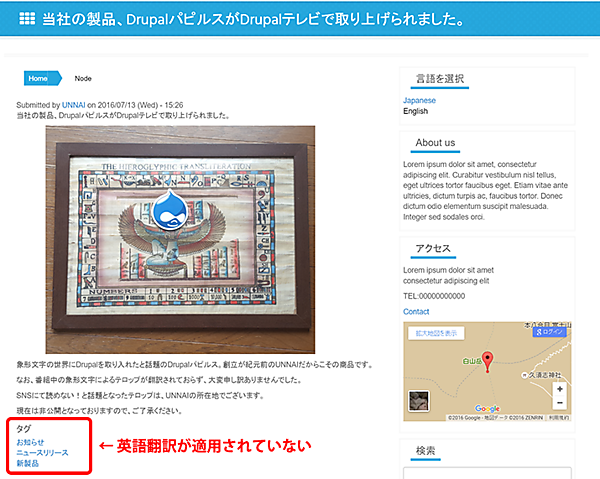This screenshot has width=600, height=479.
Task: Click the page title heading text
Action: (x=253, y=19)
